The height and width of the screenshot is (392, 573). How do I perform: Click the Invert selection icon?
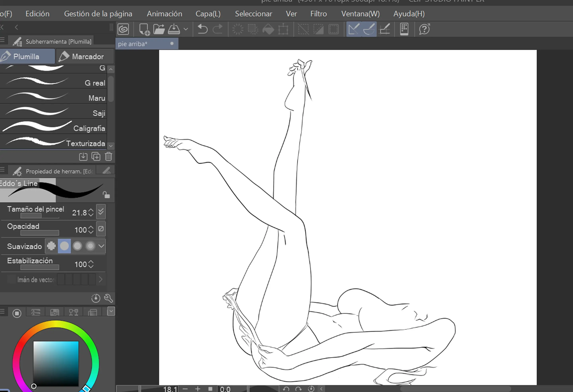(318, 29)
